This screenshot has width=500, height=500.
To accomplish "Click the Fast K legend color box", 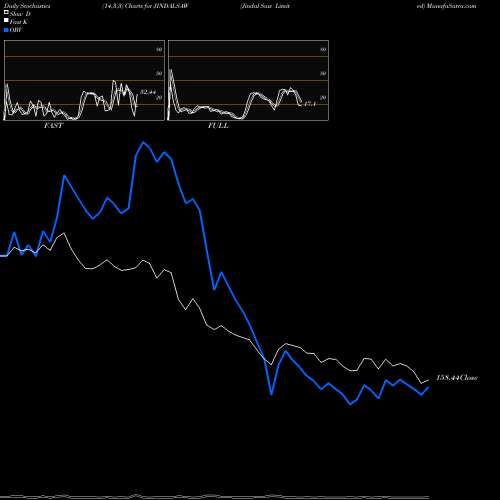I will tap(6, 20).
